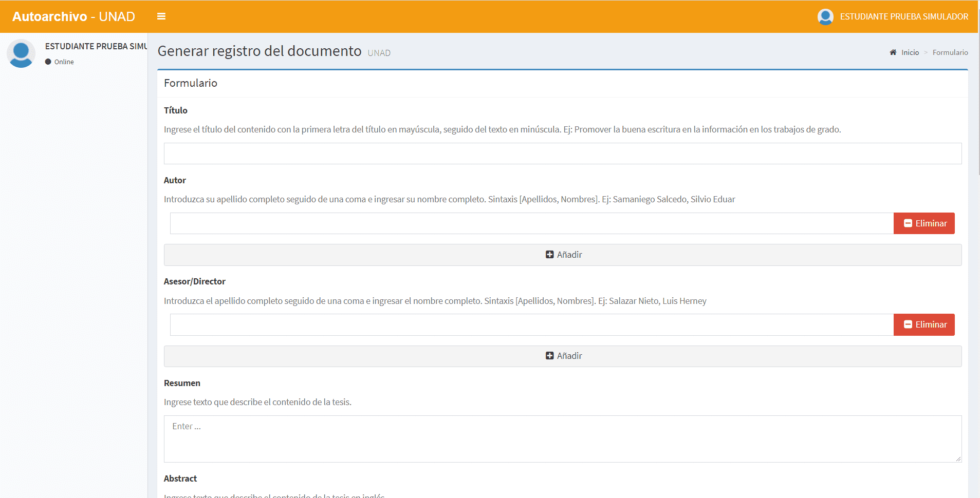Open the Autoarchivo - UNAD logo link

click(x=73, y=16)
